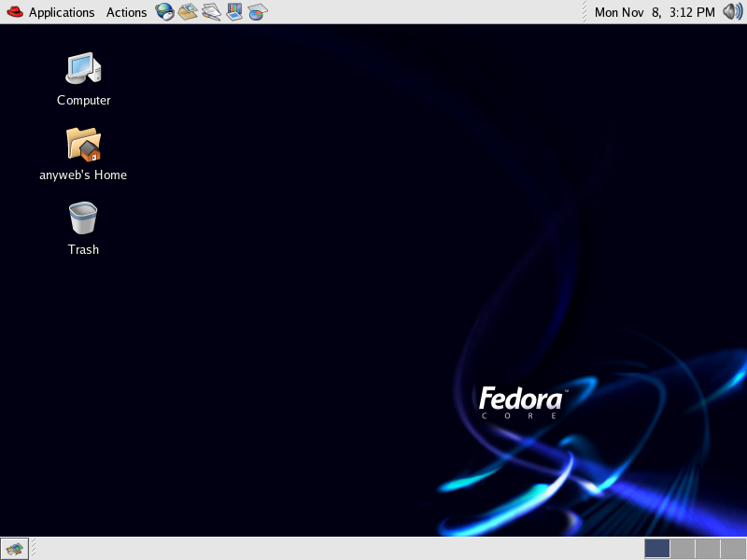Open the Applications menu

(62, 12)
